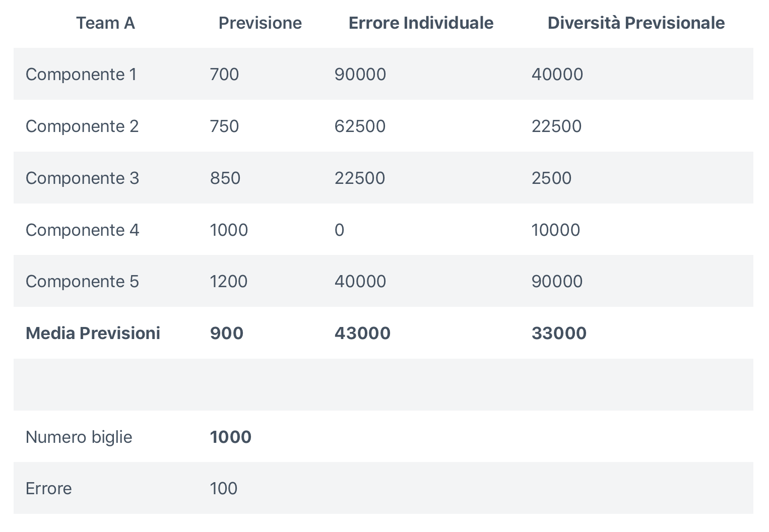Viewport: 769px width, 532px height.
Task: Select the Componente 2 row label
Action: tap(82, 126)
